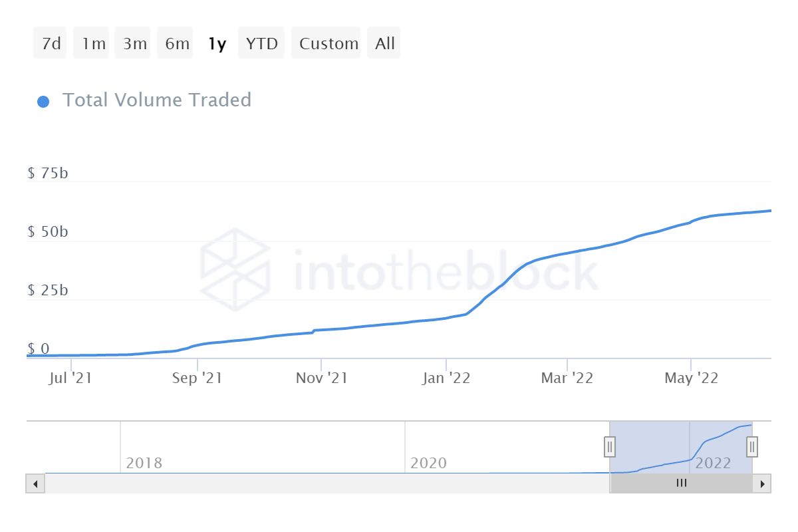Click the 2018 label in the navigator
This screenshot has height=532, width=798.
coord(144,463)
